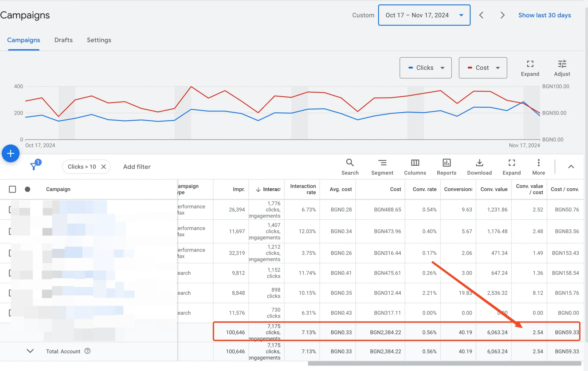
Task: Open the Cost metric dropdown
Action: 483,68
